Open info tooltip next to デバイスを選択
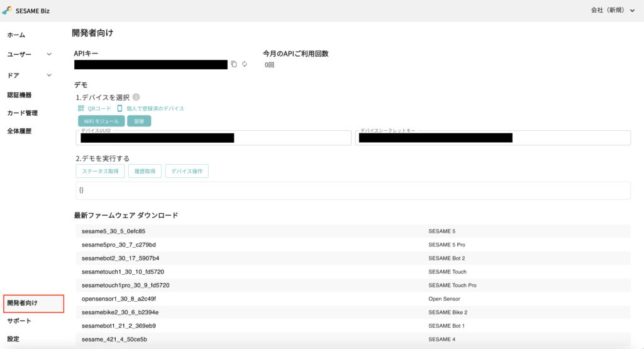 (x=136, y=97)
